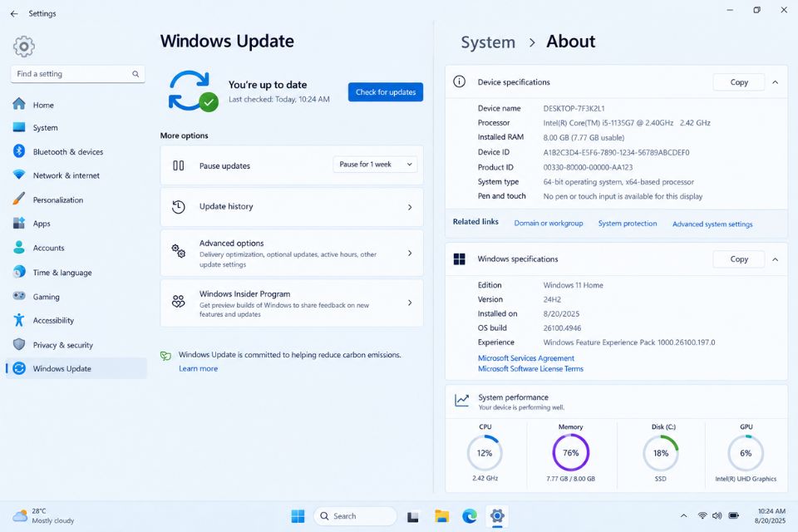Screen dimensions: 798x532
Task: Click the taskbar Search box
Action: click(355, 516)
